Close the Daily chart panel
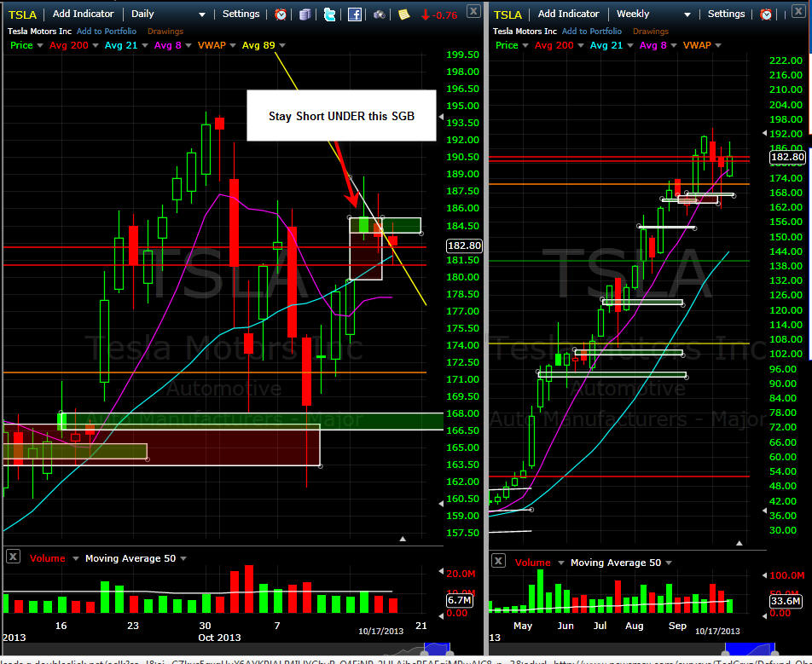The image size is (812, 664). [473, 11]
